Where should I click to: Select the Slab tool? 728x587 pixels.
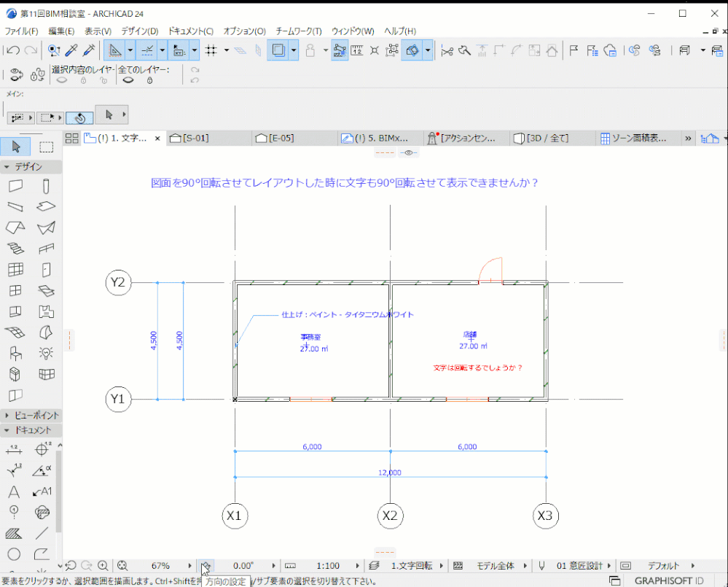(45, 206)
